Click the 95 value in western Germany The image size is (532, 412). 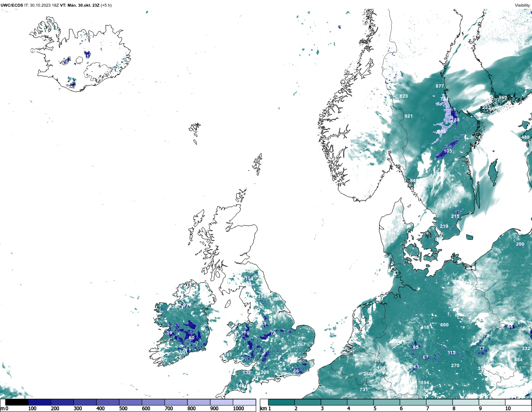pos(416,348)
